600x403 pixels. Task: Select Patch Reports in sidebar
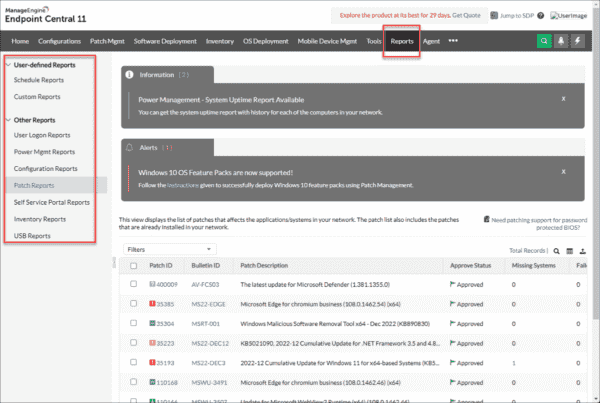tap(34, 185)
